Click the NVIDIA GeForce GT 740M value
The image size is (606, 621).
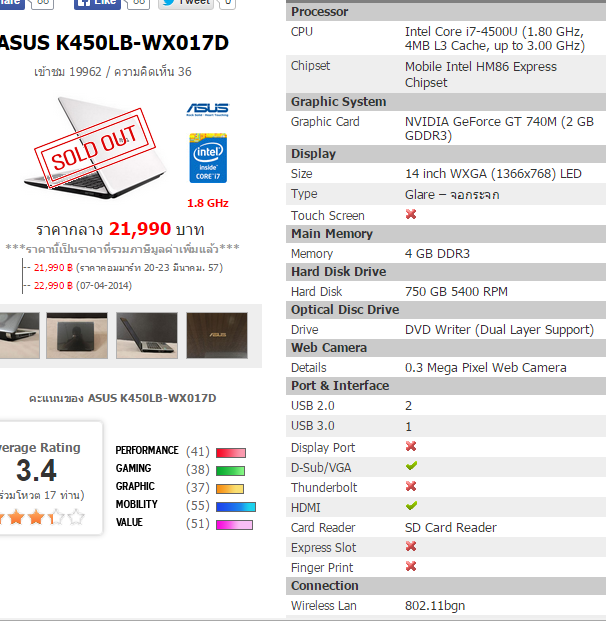click(499, 128)
